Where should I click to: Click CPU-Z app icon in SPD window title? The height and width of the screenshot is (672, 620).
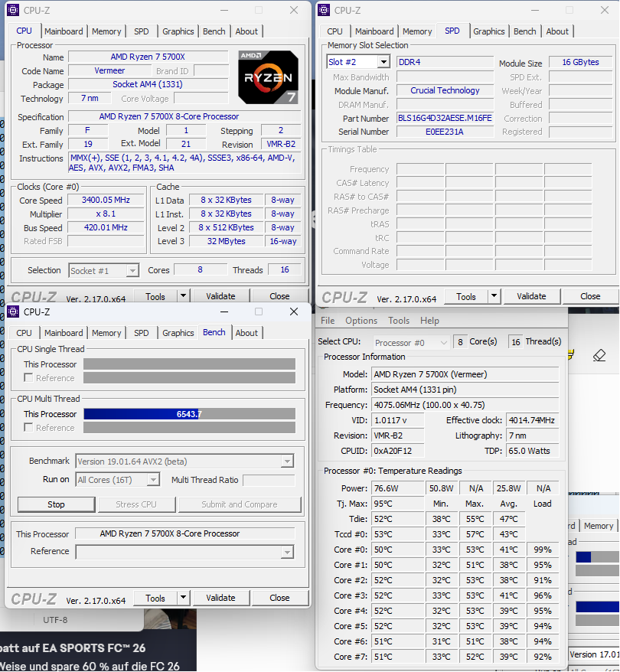[324, 10]
